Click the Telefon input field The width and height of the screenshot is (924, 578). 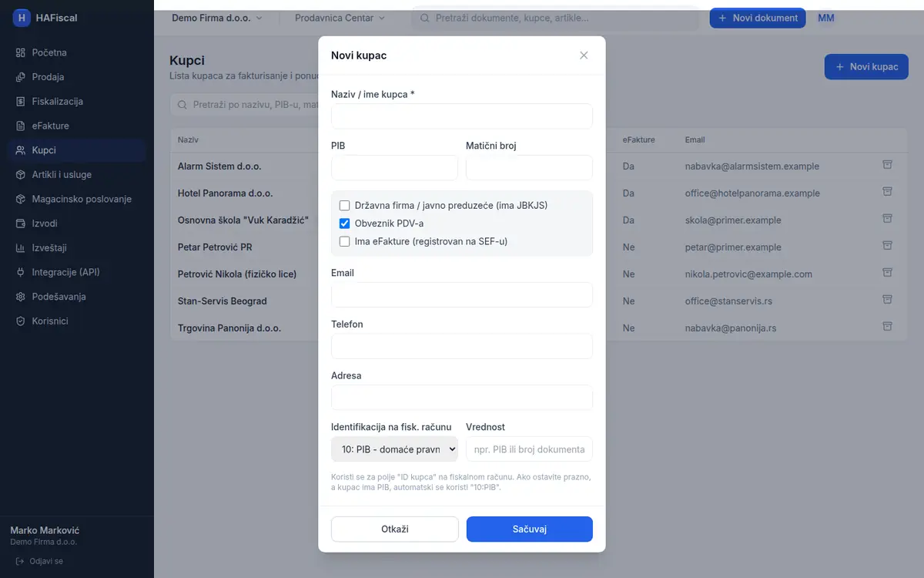point(462,347)
